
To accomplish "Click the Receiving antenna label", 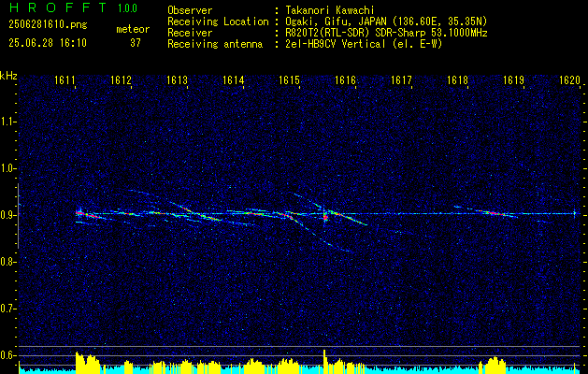I will click(x=215, y=44).
